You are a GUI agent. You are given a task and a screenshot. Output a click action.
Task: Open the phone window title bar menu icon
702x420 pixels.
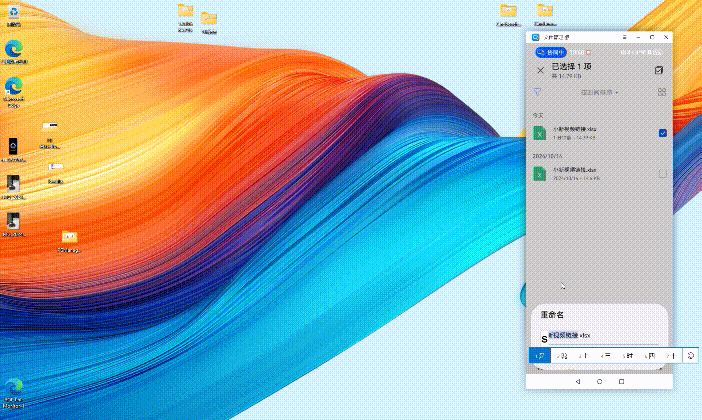pos(625,37)
